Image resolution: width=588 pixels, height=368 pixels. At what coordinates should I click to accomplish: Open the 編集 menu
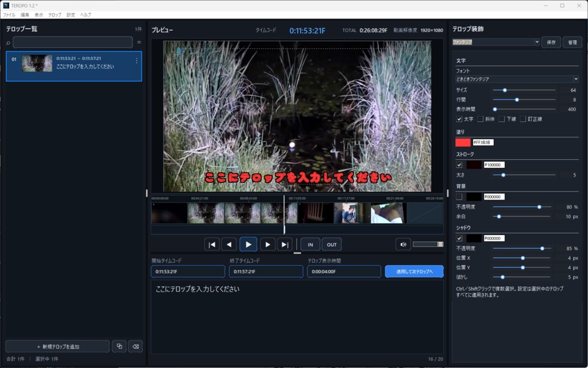[25, 14]
